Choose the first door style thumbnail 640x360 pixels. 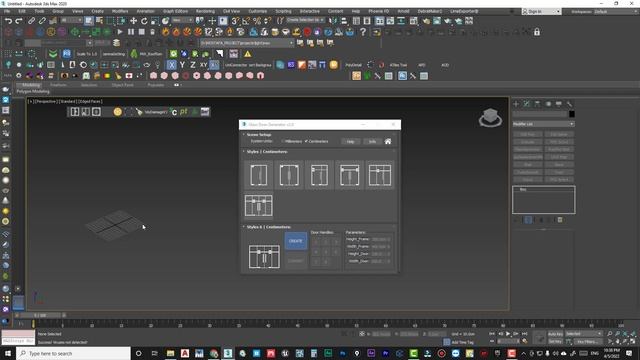tap(259, 175)
